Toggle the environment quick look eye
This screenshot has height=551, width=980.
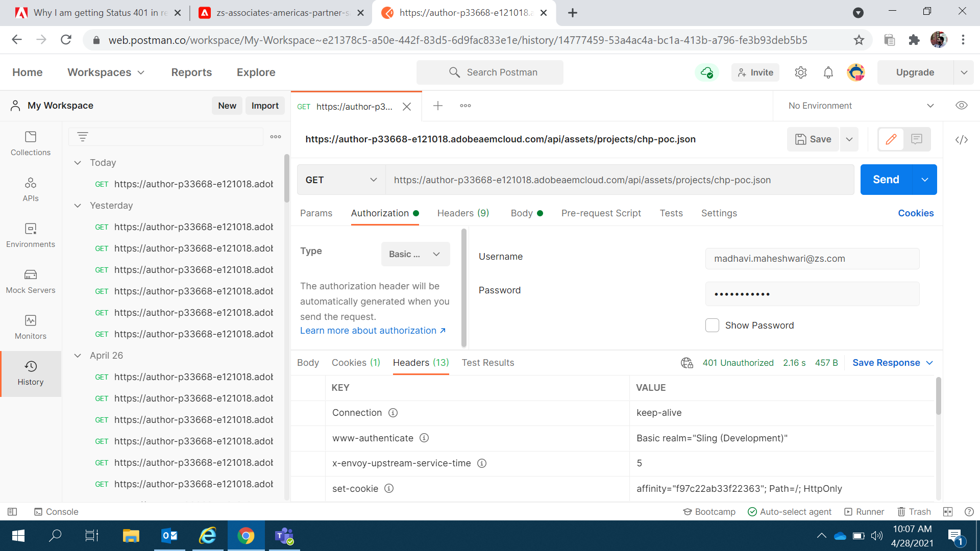(x=962, y=106)
